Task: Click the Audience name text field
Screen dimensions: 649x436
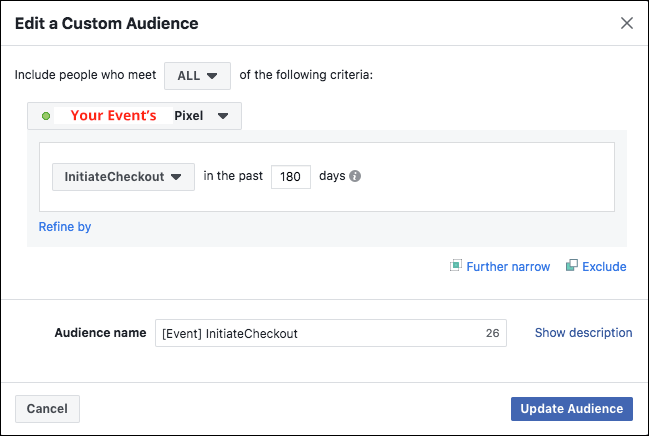Action: [331, 333]
